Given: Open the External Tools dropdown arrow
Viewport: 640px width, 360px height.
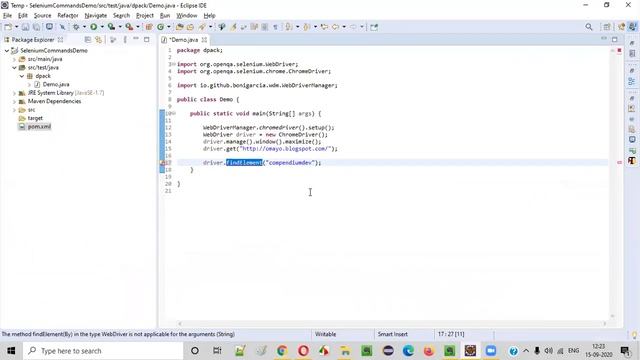Looking at the screenshot, I should click(x=138, y=27).
